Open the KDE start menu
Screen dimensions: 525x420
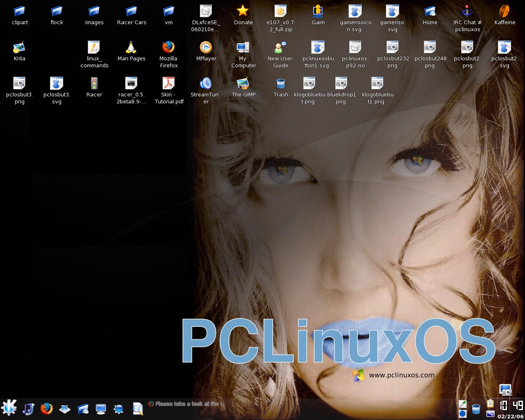pos(9,408)
